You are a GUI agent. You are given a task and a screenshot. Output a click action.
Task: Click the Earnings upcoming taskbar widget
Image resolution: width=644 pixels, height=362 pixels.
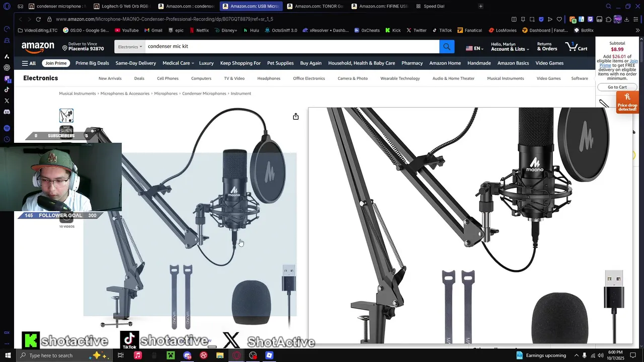click(x=540, y=355)
